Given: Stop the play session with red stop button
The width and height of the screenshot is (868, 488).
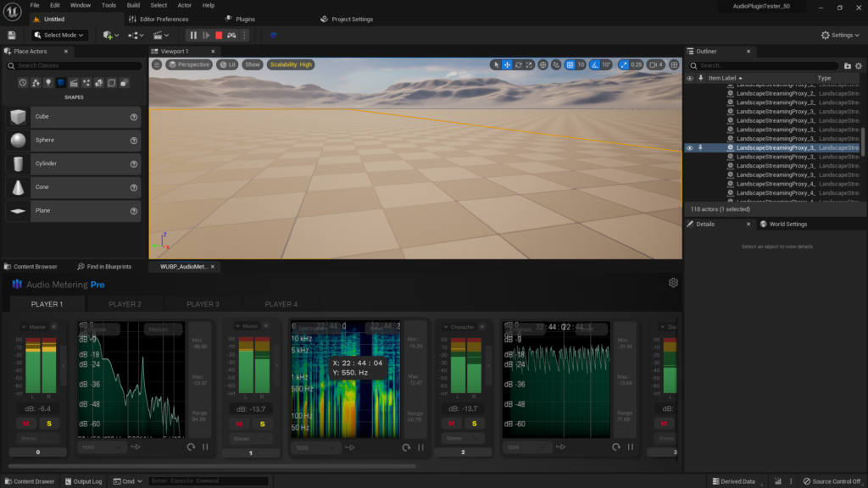Looking at the screenshot, I should pyautogui.click(x=219, y=35).
